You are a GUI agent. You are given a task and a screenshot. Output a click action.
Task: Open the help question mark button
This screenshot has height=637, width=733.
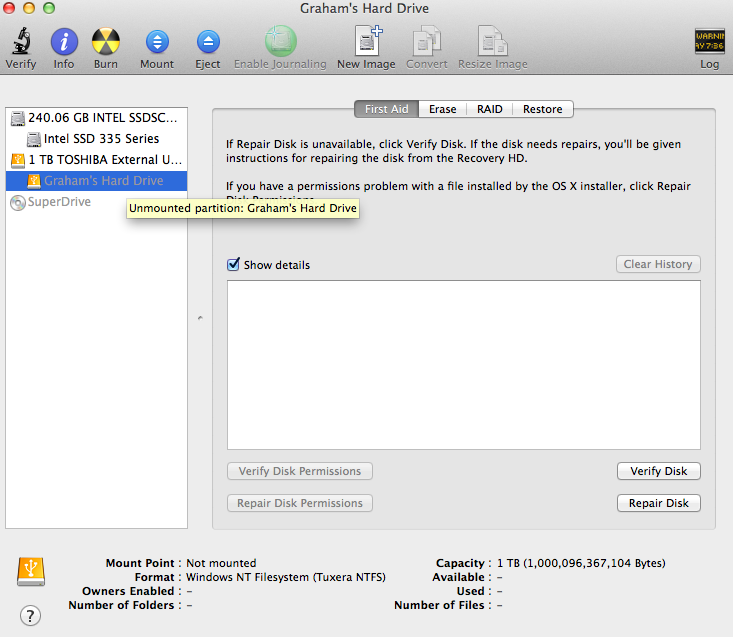(30, 616)
